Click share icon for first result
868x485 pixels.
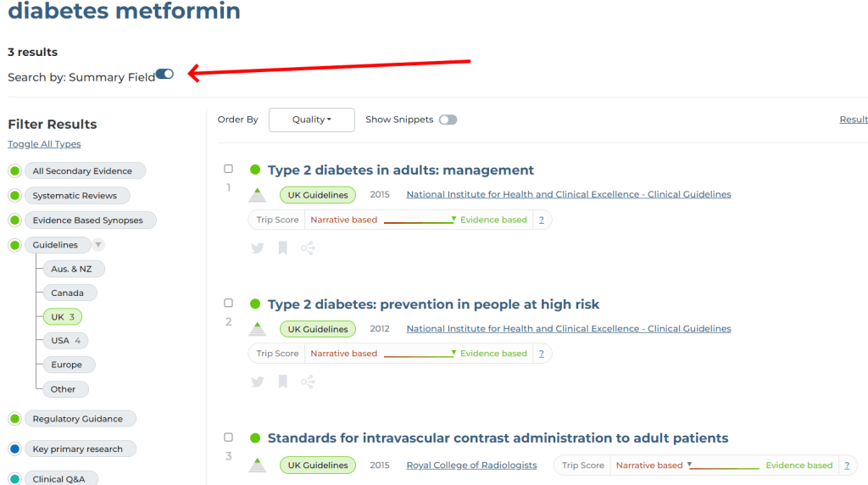click(308, 248)
